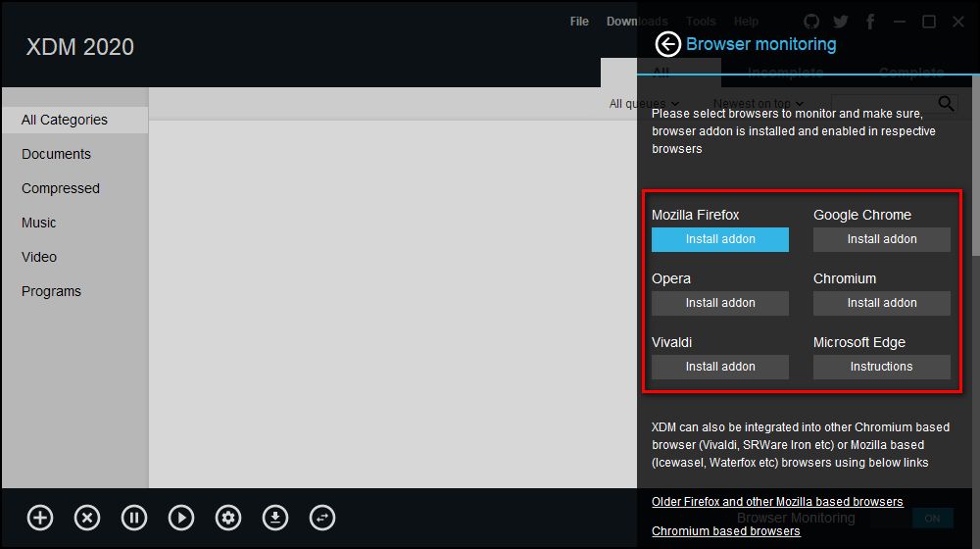Open the Help menu

[746, 22]
